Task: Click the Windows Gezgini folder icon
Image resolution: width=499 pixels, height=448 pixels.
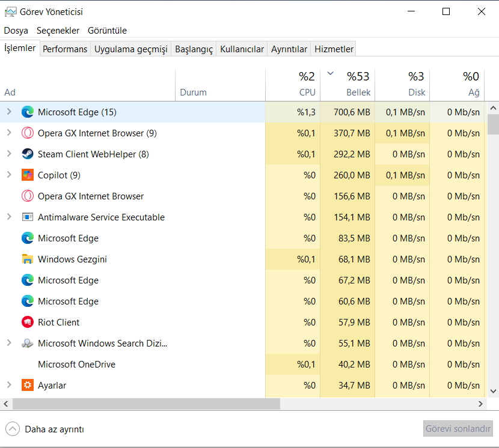Action: 28,259
